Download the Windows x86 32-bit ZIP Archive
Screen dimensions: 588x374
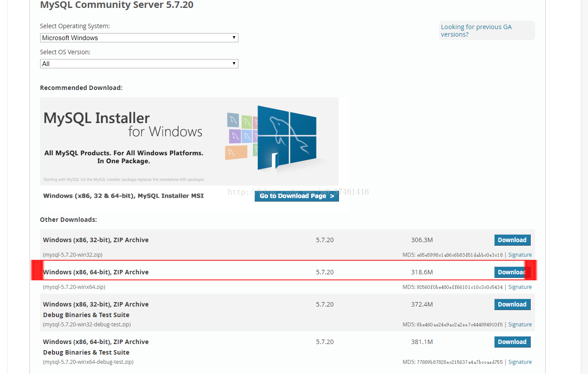click(512, 239)
